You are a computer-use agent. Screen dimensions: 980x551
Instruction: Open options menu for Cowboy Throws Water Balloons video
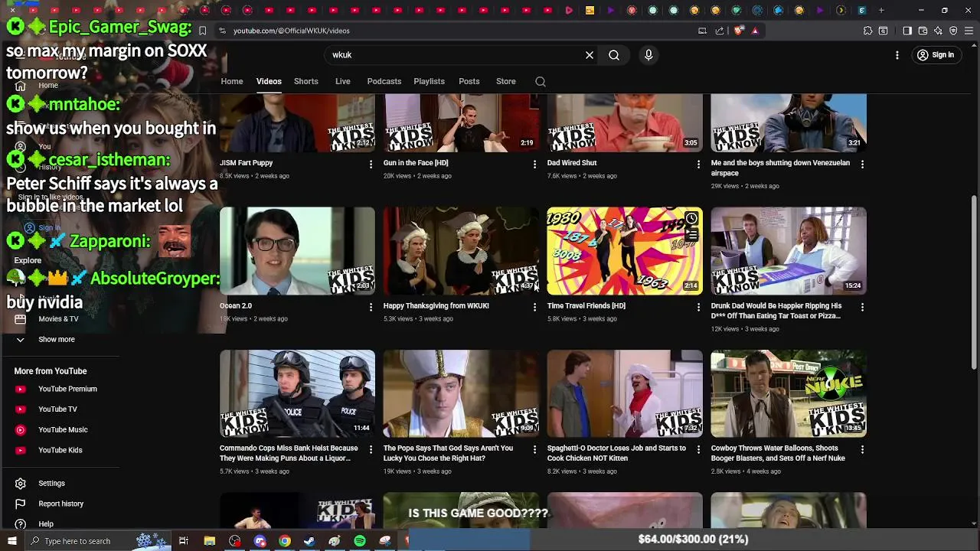[862, 449]
